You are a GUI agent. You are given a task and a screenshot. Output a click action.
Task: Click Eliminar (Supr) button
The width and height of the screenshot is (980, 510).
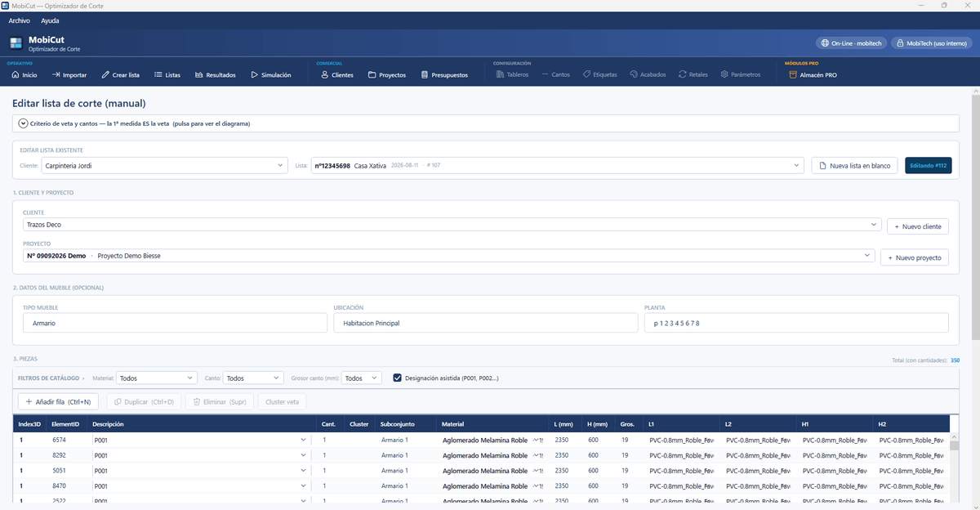[220, 402]
